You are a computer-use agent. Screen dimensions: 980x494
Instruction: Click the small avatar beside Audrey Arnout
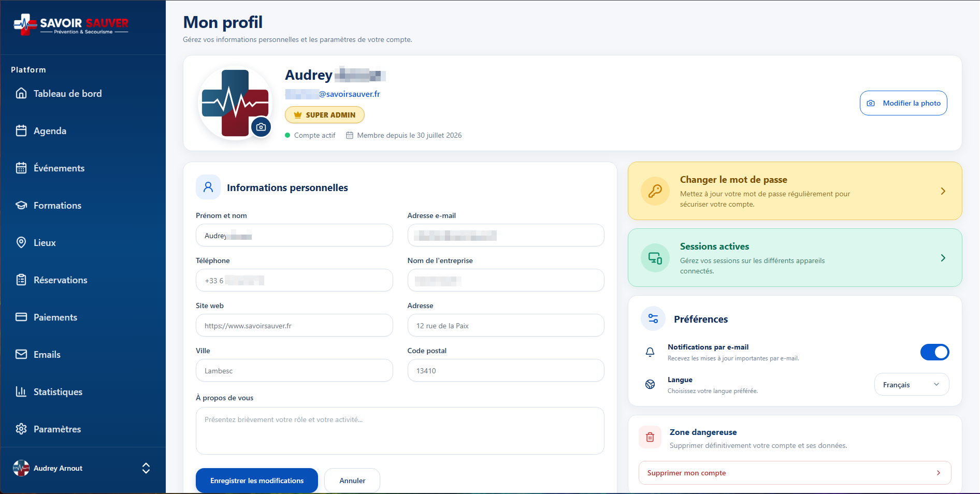pyautogui.click(x=21, y=468)
